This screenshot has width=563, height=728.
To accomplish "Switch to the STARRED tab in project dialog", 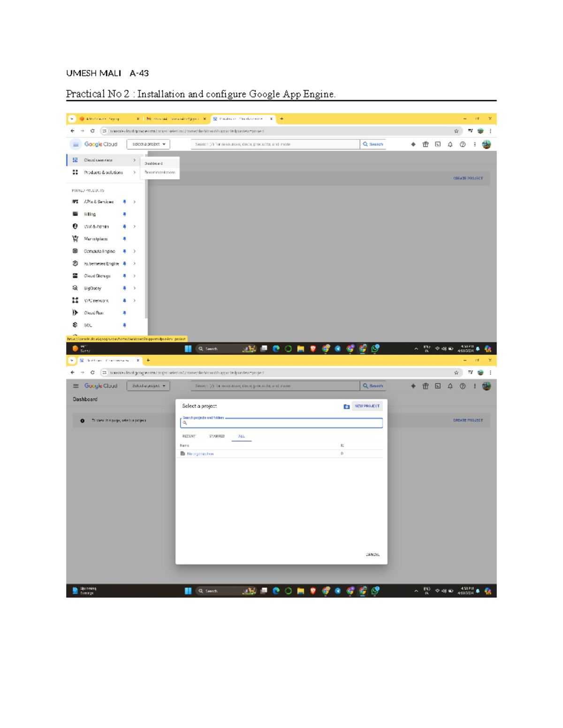I will coord(217,436).
